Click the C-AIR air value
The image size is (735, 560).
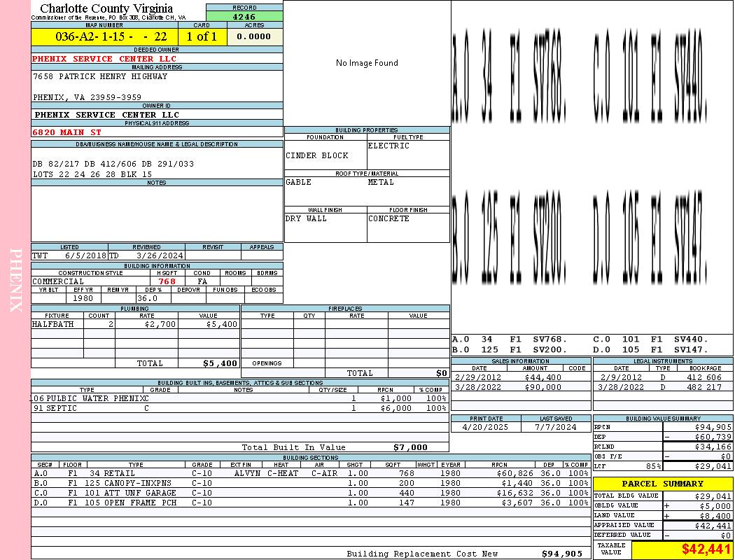click(324, 474)
